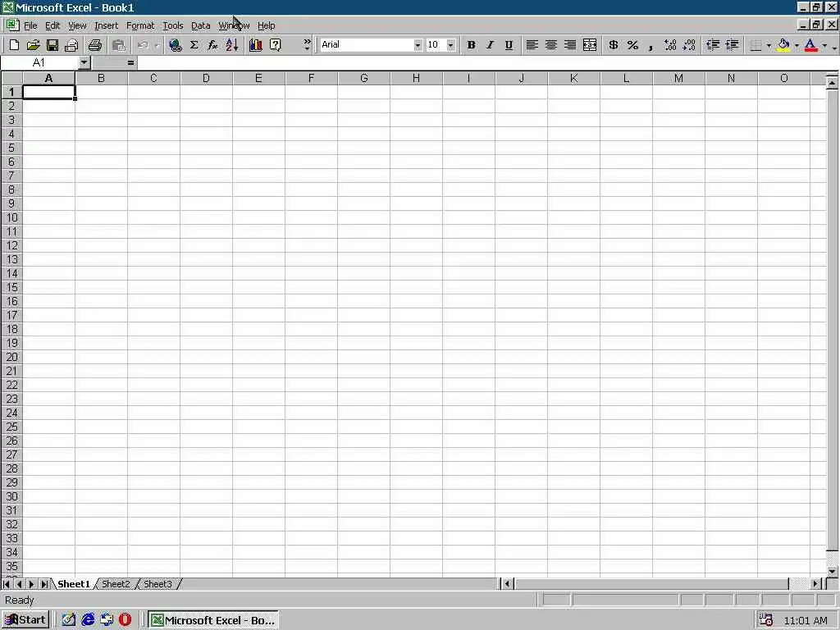The height and width of the screenshot is (630, 840).
Task: Align text left in the cell
Action: coord(532,45)
